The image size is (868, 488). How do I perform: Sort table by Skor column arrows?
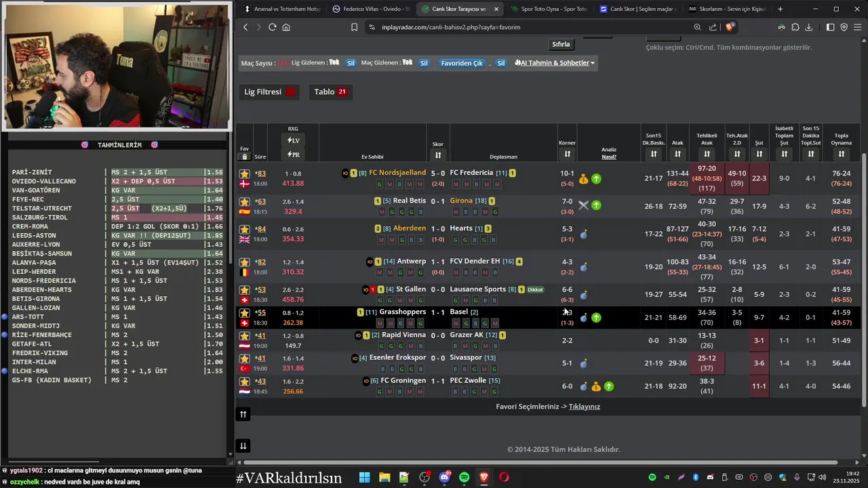point(438,155)
